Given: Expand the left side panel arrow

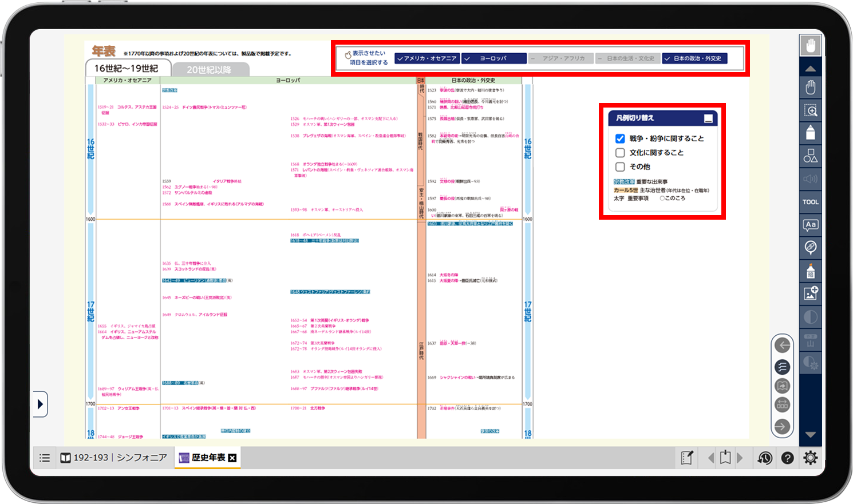Looking at the screenshot, I should click(40, 404).
